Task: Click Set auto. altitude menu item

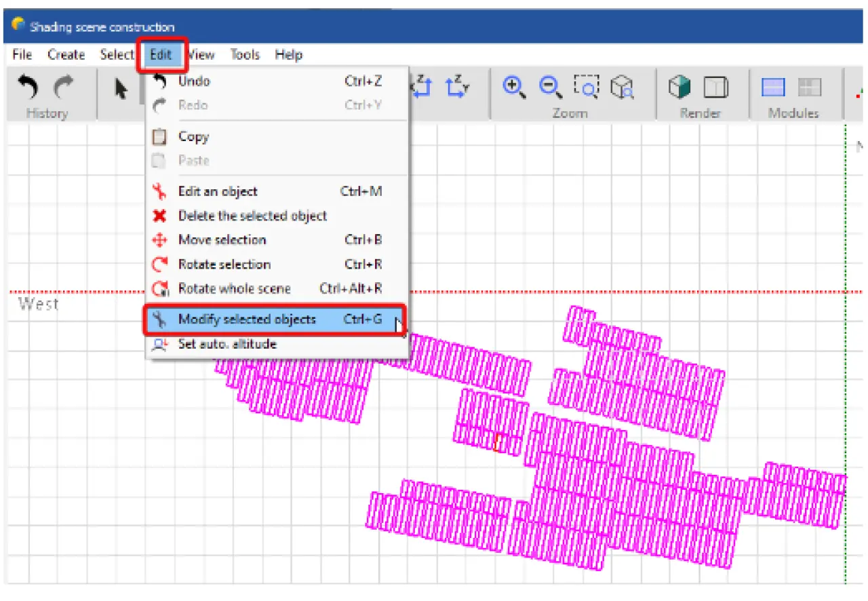Action: tap(227, 344)
